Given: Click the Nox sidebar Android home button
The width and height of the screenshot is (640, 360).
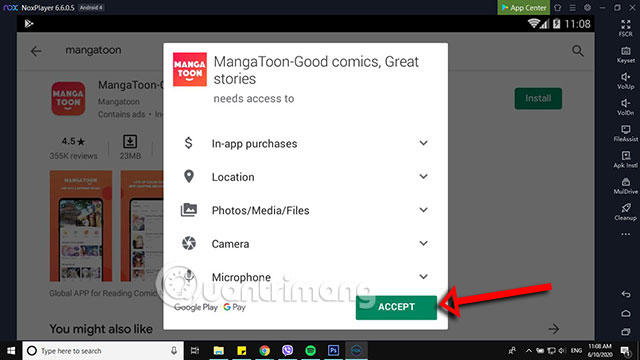Looking at the screenshot, I should point(626,313).
